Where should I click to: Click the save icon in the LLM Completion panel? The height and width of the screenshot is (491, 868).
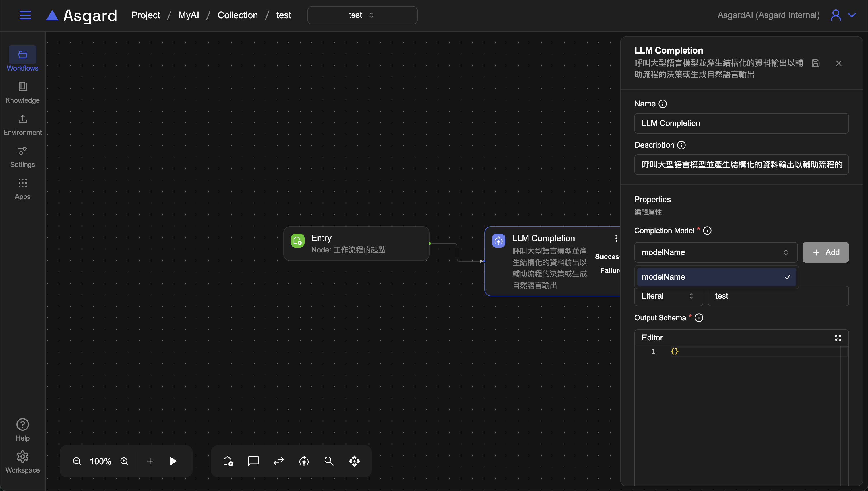[x=815, y=63]
